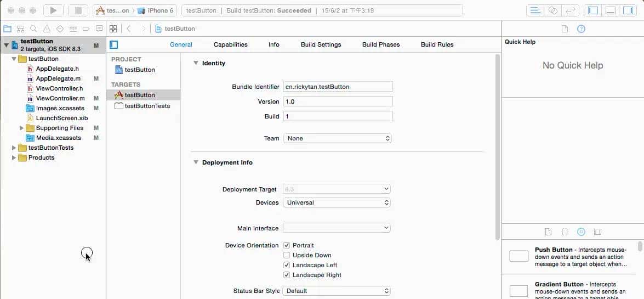Click the Stop button in toolbar
This screenshot has width=644, height=299.
pos(78,10)
